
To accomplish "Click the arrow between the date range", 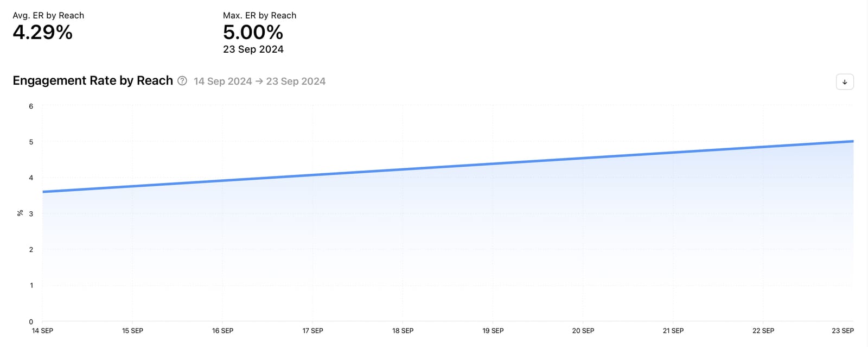I will pyautogui.click(x=259, y=81).
